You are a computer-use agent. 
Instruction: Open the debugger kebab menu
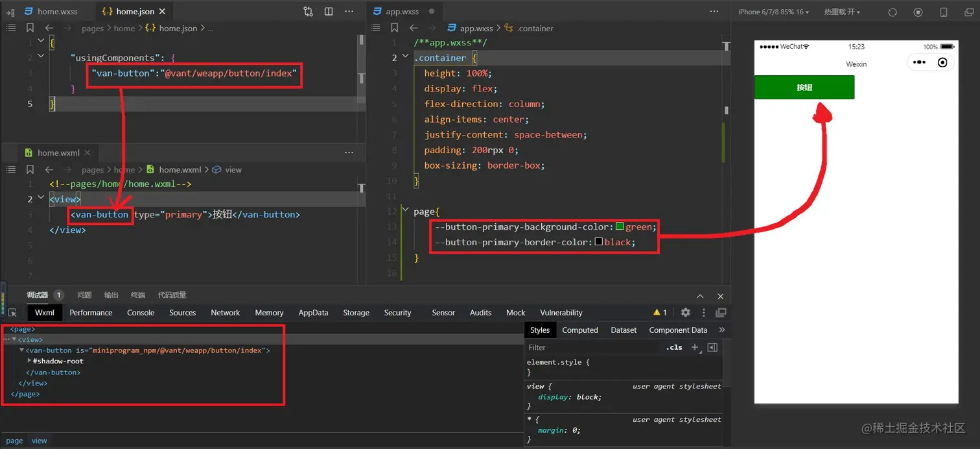(x=704, y=313)
